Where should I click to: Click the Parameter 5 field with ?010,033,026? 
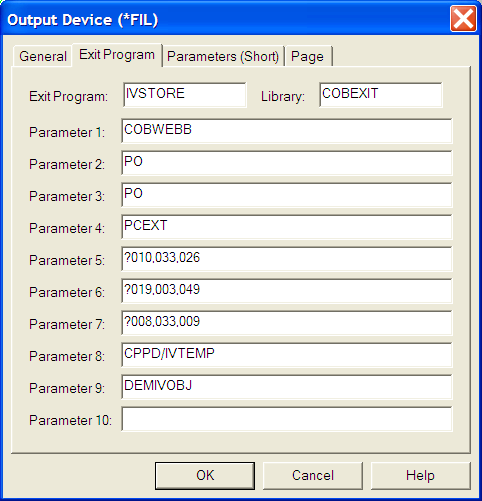point(287,259)
